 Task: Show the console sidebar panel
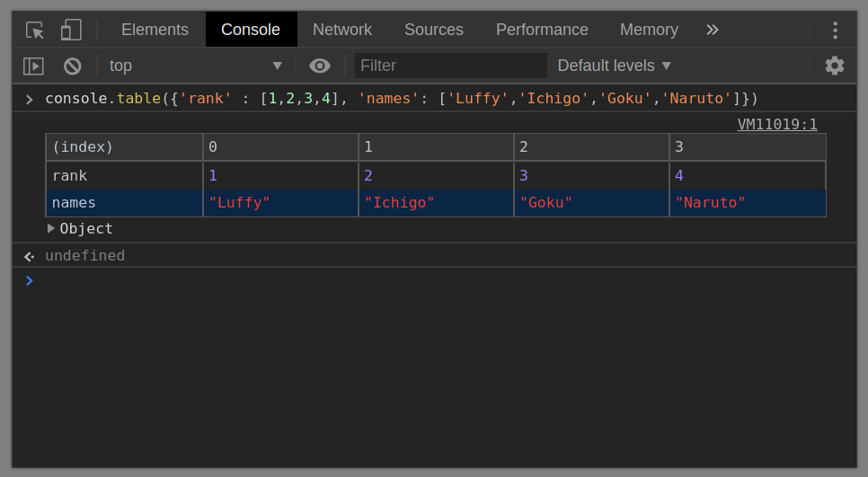pyautogui.click(x=34, y=66)
